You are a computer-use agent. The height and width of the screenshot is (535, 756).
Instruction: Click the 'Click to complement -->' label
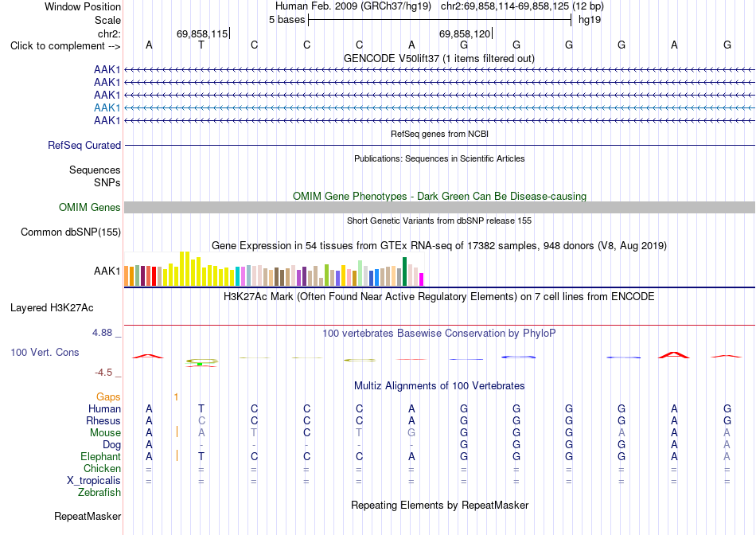pyautogui.click(x=65, y=46)
